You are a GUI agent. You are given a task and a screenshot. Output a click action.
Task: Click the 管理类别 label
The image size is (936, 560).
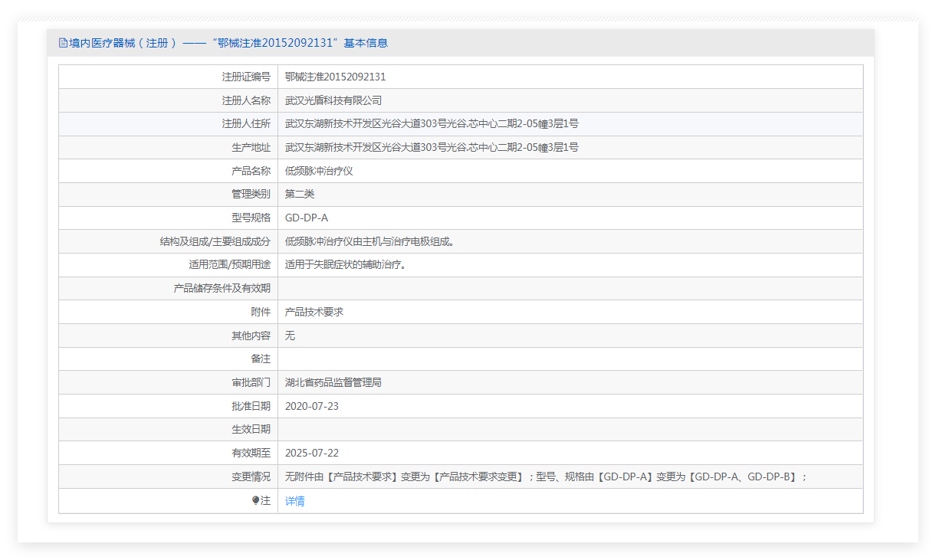(x=251, y=194)
